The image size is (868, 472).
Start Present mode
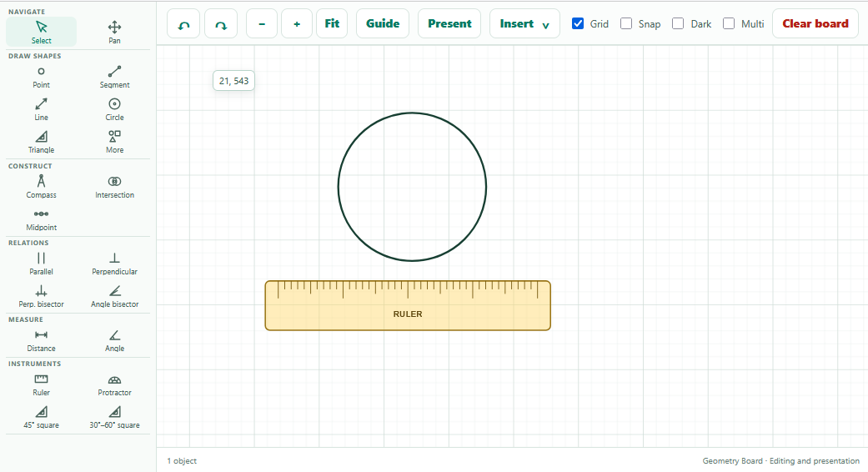point(449,24)
